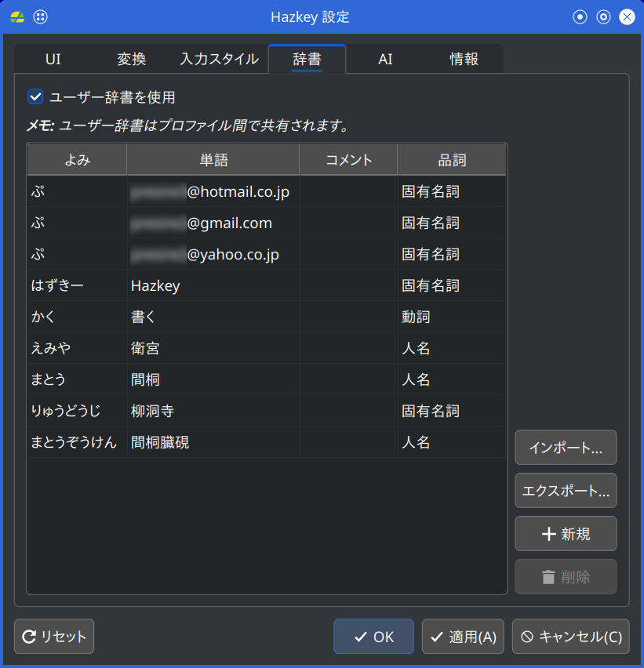Click the エクスポート... button

coord(566,490)
